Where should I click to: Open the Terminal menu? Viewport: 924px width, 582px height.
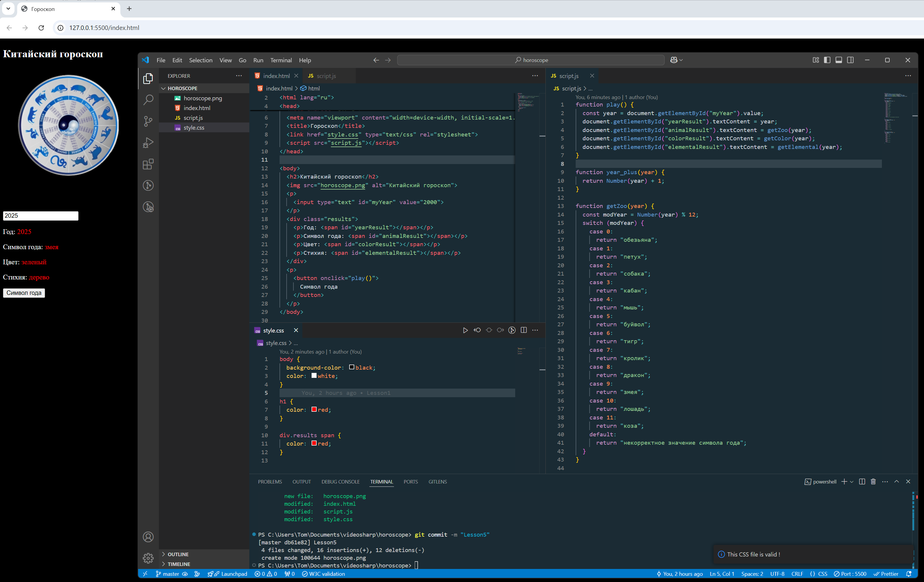pos(281,60)
